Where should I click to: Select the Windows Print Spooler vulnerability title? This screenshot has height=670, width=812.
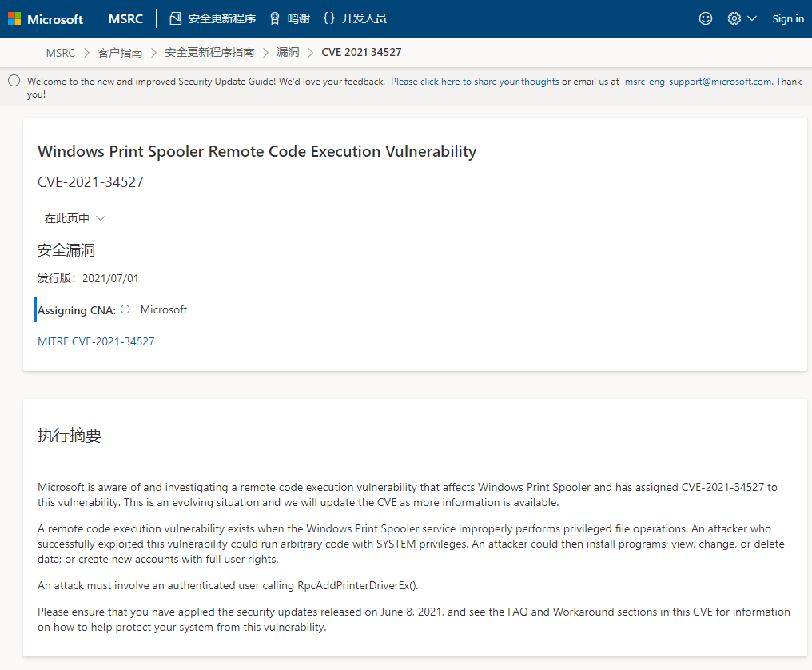point(257,151)
